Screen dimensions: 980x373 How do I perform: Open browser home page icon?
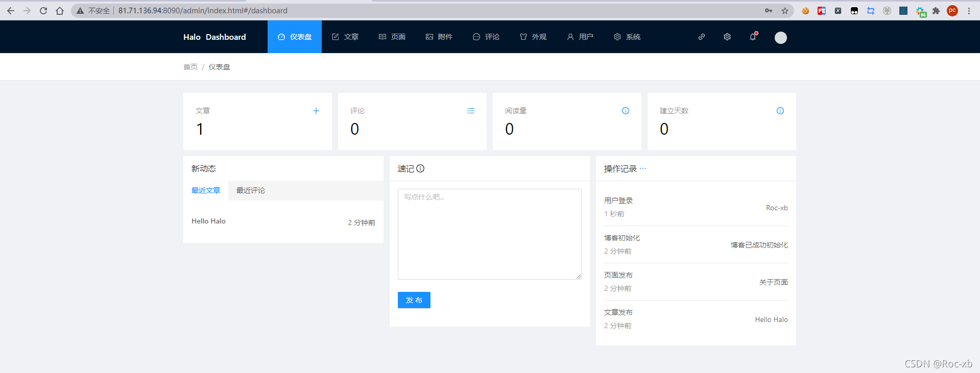(x=60, y=11)
